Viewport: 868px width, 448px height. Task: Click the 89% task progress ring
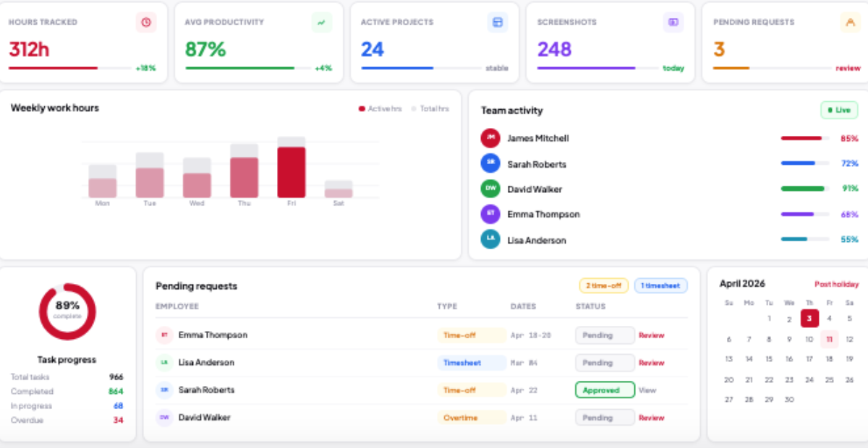pyautogui.click(x=67, y=311)
